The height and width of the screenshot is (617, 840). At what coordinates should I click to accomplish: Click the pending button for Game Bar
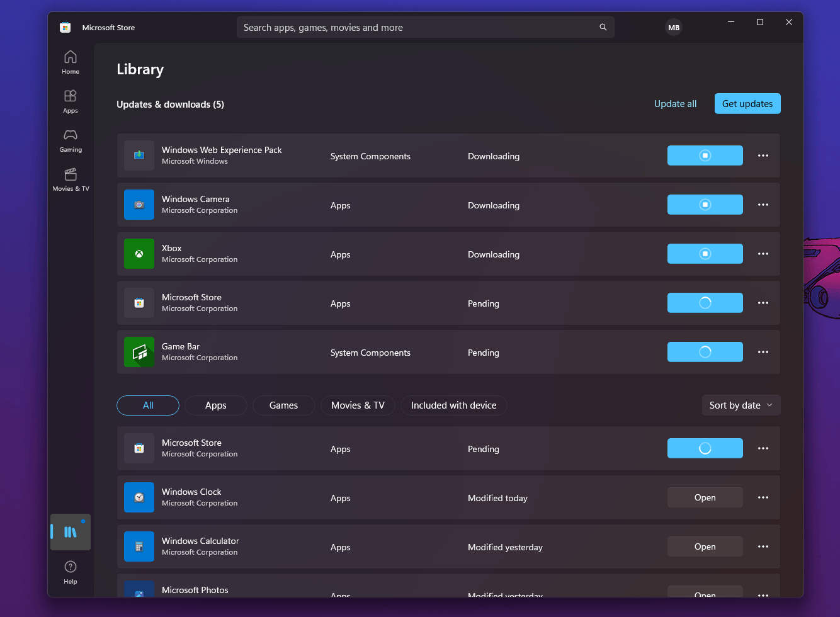pos(705,352)
